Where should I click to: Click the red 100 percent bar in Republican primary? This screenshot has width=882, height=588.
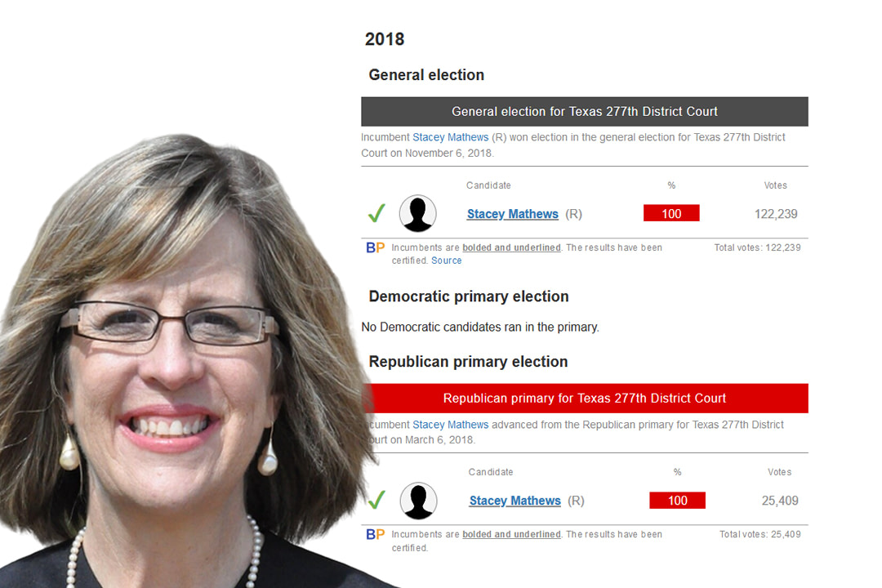677,501
